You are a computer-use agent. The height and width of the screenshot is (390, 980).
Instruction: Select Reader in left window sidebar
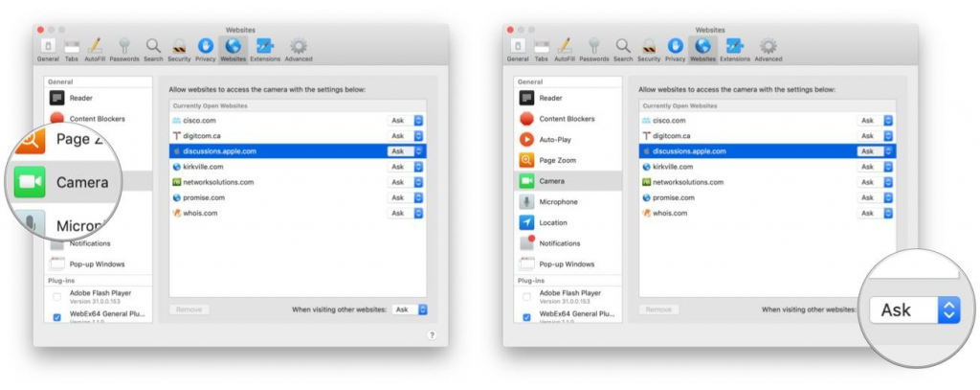pyautogui.click(x=99, y=98)
